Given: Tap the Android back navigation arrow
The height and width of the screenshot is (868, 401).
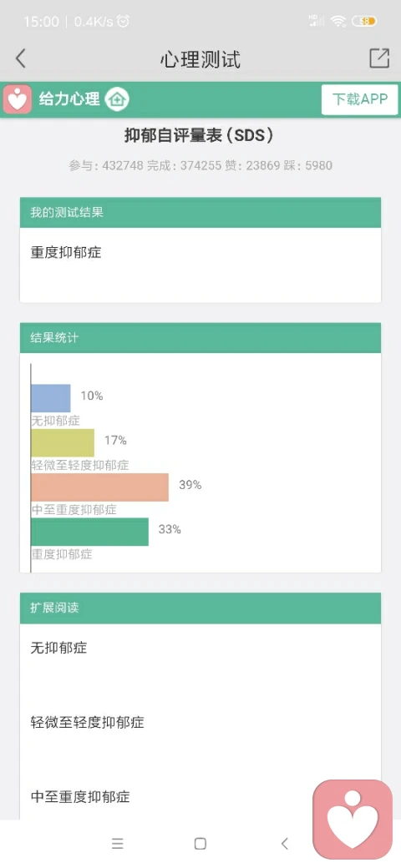Looking at the screenshot, I should [285, 844].
